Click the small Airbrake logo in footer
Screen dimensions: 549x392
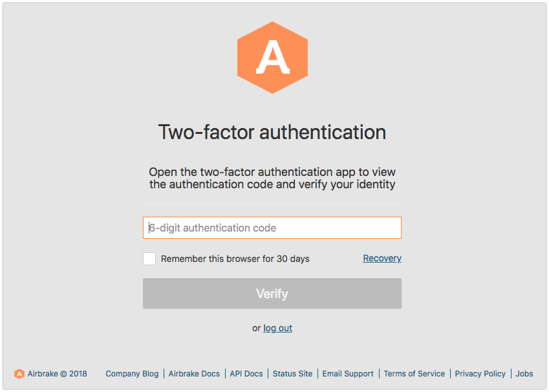(x=19, y=374)
